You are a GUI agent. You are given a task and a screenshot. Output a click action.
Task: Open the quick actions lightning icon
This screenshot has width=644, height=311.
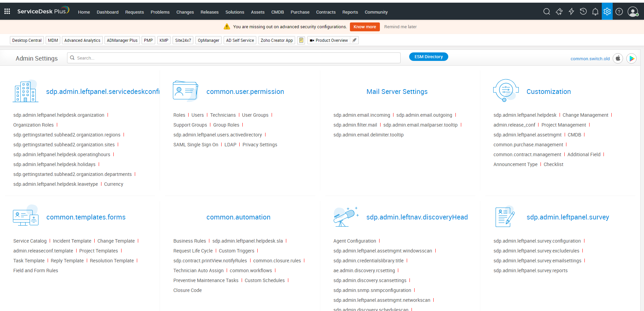(x=571, y=12)
